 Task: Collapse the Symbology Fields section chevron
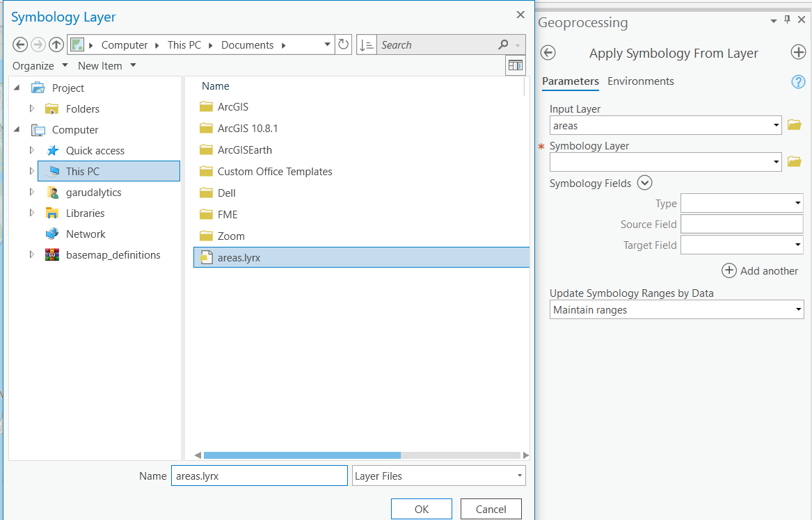coord(644,182)
